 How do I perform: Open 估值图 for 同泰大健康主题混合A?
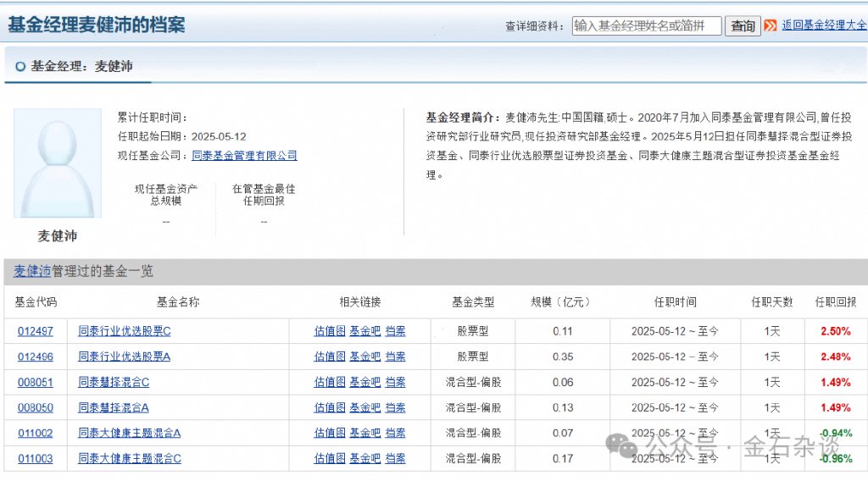(330, 433)
